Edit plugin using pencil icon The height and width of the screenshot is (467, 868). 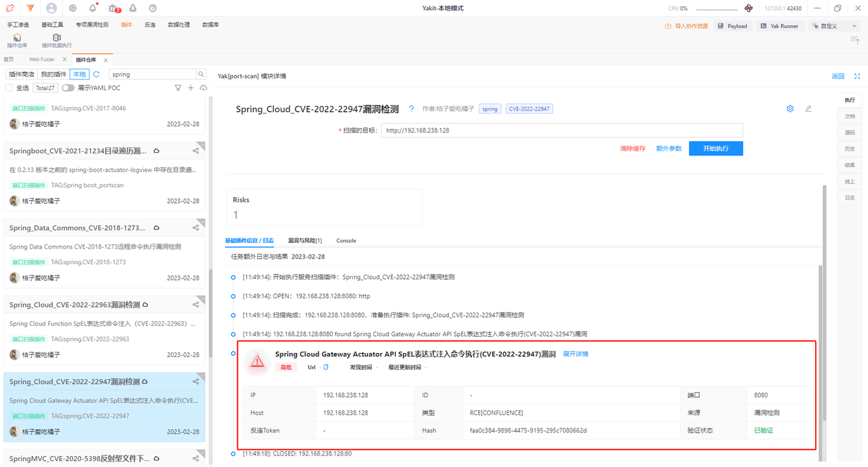(808, 109)
